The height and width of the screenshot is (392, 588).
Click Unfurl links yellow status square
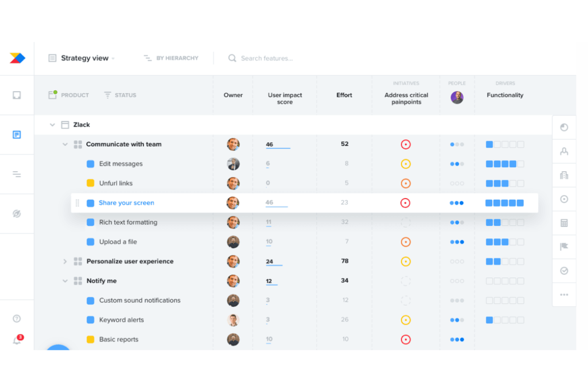(91, 183)
